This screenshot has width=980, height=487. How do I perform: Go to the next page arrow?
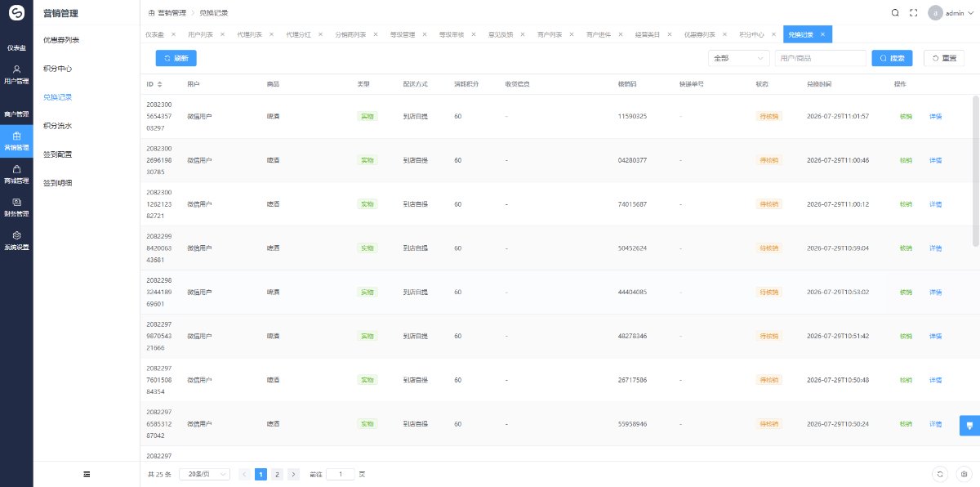(x=294, y=474)
